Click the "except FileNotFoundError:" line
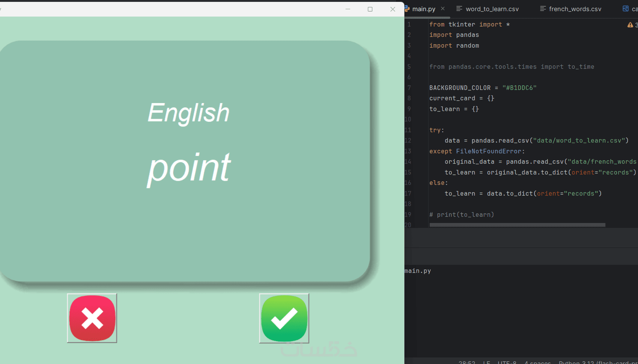This screenshot has height=364, width=638. coord(477,151)
